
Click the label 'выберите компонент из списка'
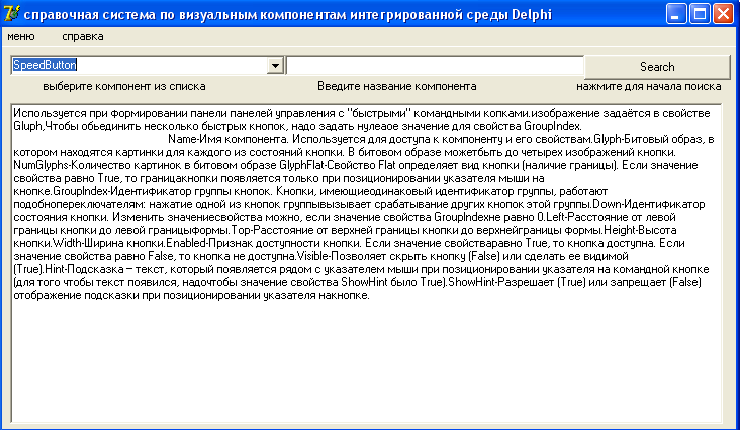point(124,86)
